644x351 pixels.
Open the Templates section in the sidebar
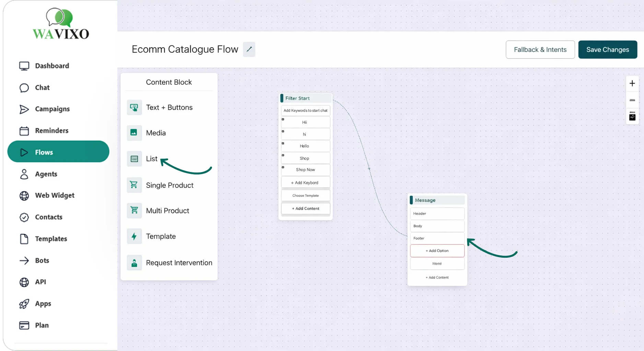coord(51,239)
